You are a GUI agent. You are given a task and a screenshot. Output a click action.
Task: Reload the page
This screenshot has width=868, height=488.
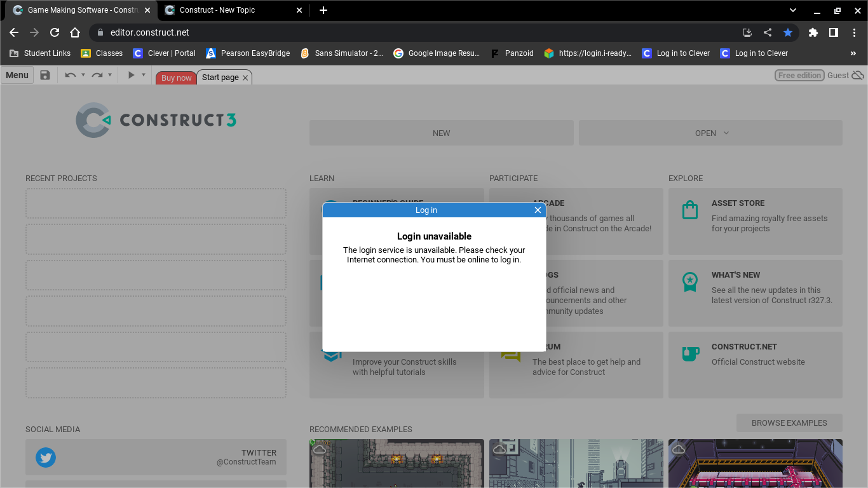click(x=55, y=32)
